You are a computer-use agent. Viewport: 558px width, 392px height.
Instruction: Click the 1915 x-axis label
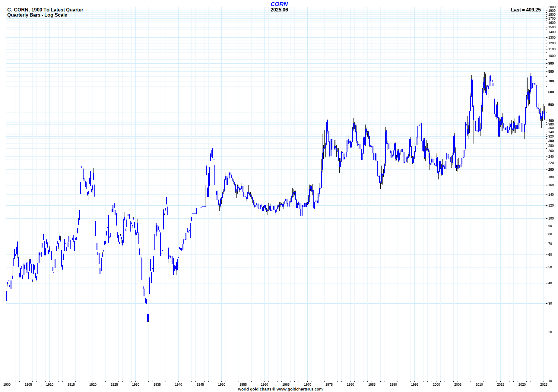[x=71, y=384]
